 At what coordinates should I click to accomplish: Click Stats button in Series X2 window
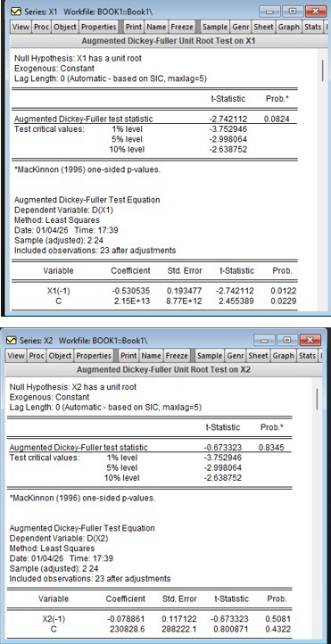pyautogui.click(x=308, y=356)
